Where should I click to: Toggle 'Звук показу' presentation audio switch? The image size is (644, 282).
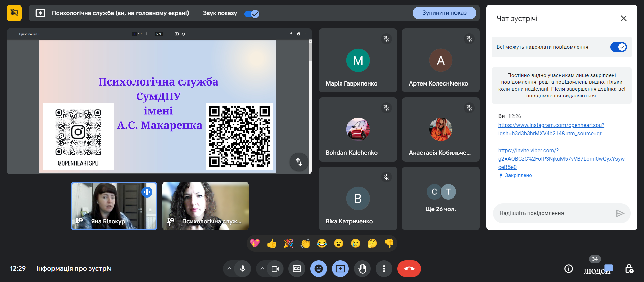pos(252,14)
